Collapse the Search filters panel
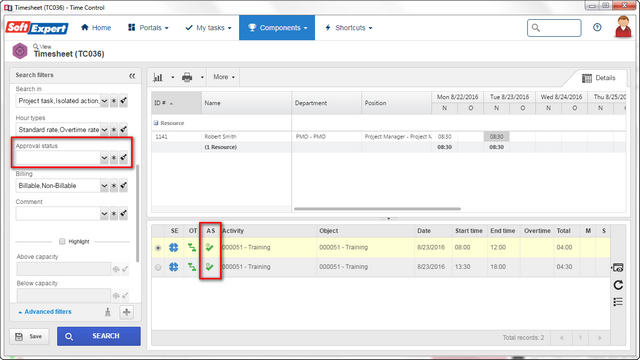Image resolution: width=640 pixels, height=360 pixels. point(132,76)
